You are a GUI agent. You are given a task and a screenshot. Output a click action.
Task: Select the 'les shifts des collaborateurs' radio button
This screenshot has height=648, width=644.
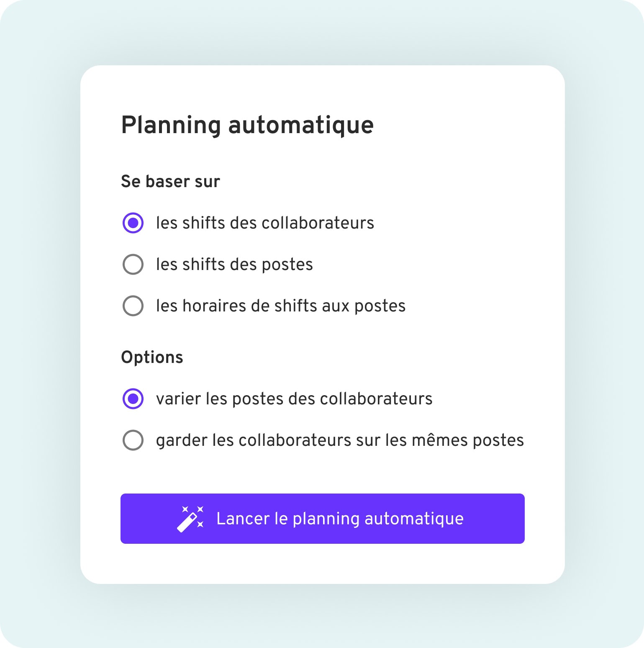click(x=133, y=223)
